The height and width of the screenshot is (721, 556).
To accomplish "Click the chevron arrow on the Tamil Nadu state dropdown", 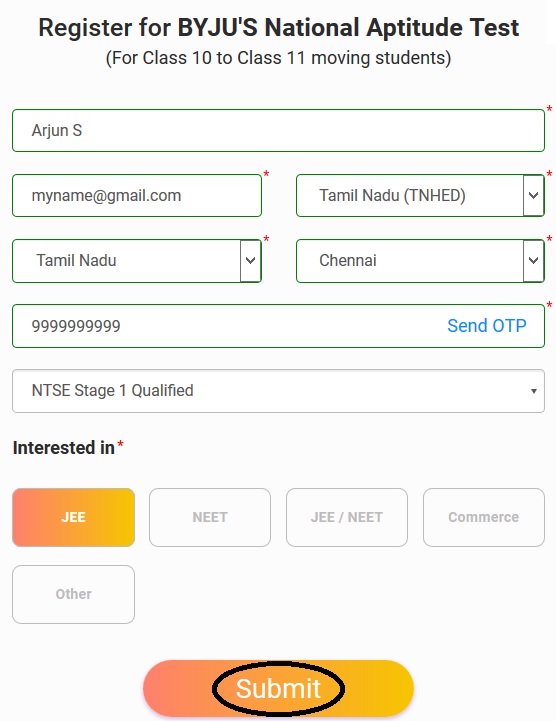I will click(250, 261).
